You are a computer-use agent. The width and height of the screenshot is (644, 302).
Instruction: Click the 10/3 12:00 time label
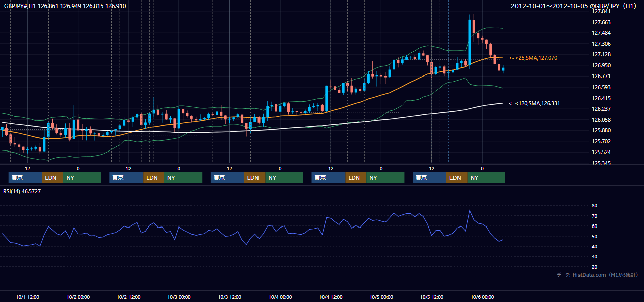(x=229, y=297)
